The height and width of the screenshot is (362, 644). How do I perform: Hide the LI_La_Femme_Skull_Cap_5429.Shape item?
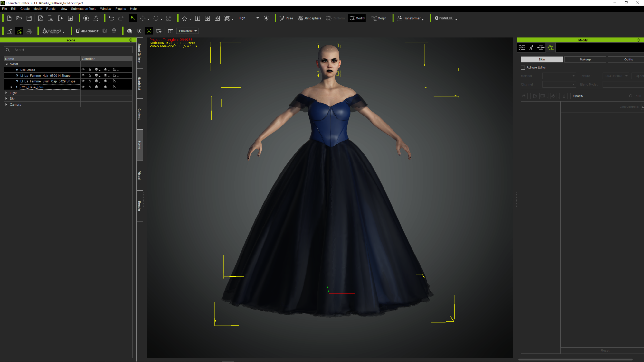[x=83, y=81]
